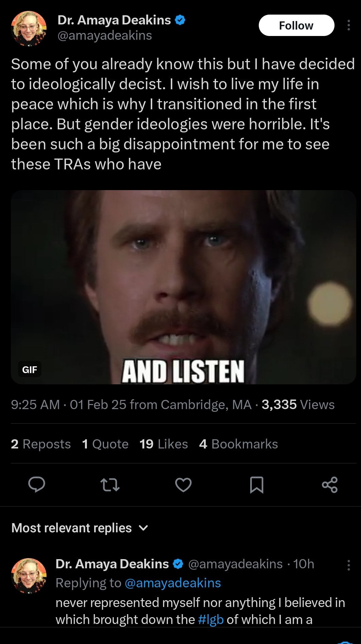View the 1 Quote list
The height and width of the screenshot is (644, 361).
coord(105,444)
